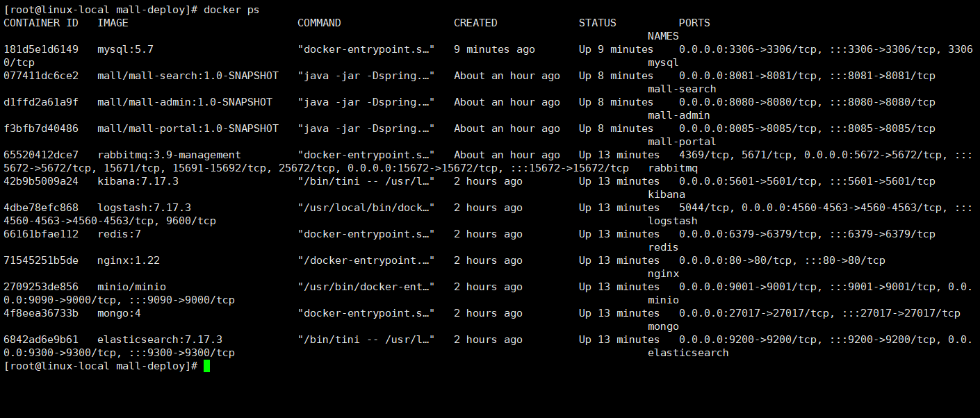Select container ID 6842ad6e9b61
This screenshot has width=980, height=418.
click(x=41, y=340)
